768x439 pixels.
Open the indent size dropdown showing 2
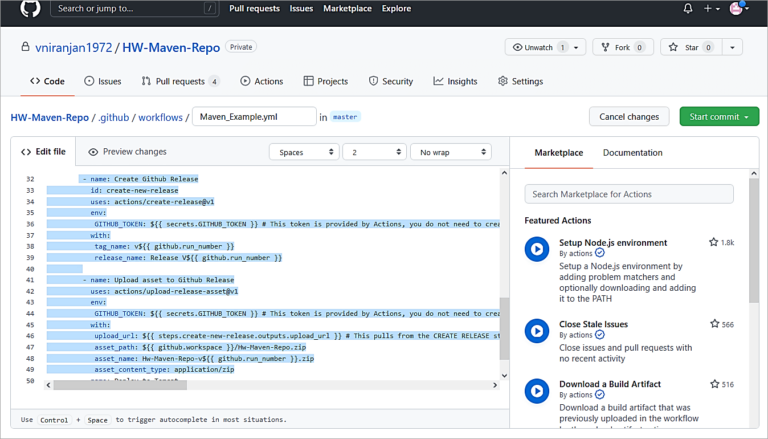coord(373,152)
